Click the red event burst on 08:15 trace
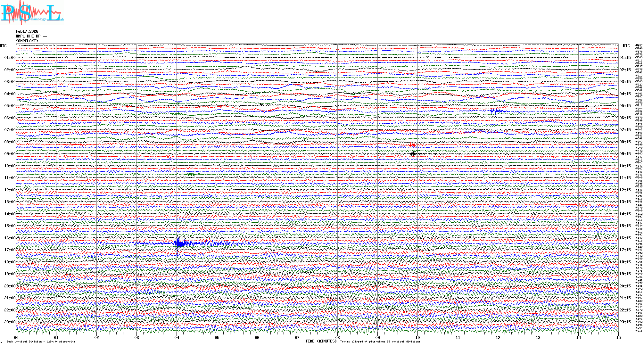This screenshot has width=644, height=346. pos(413,145)
